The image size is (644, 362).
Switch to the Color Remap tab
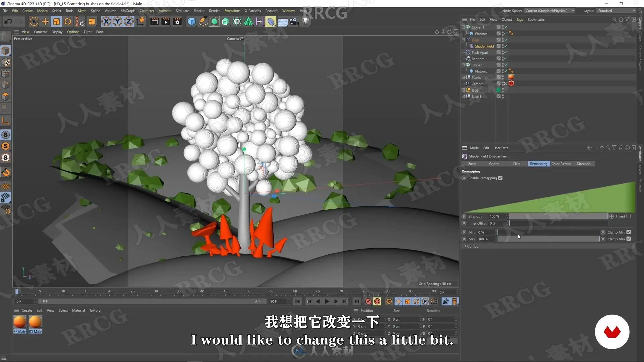click(x=561, y=164)
